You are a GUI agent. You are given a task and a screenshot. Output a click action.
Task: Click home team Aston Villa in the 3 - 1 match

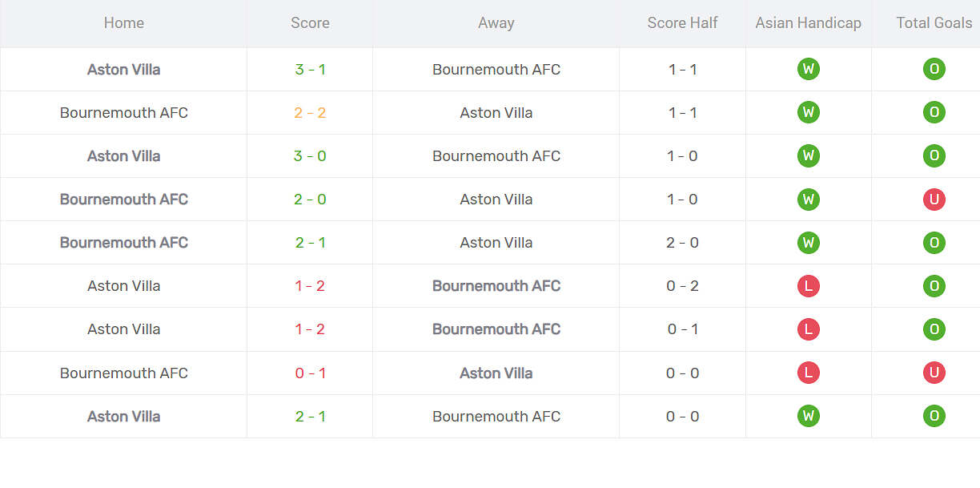(x=124, y=69)
